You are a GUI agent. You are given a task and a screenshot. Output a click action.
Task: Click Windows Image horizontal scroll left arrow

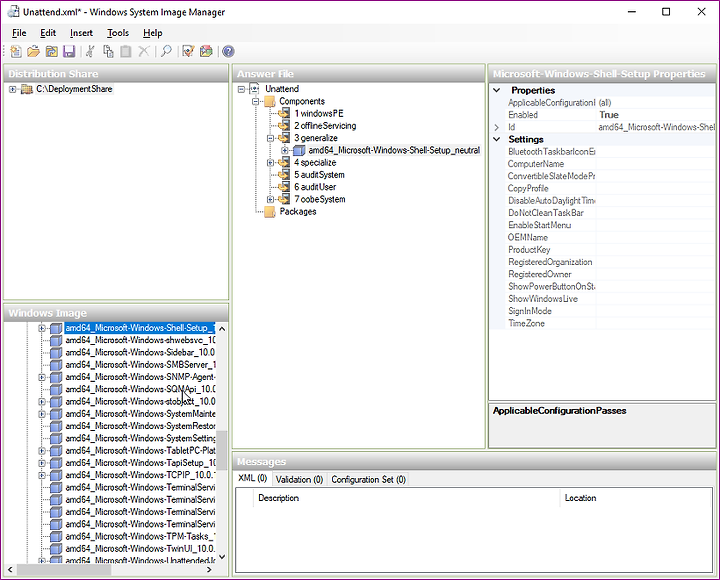(x=10, y=570)
